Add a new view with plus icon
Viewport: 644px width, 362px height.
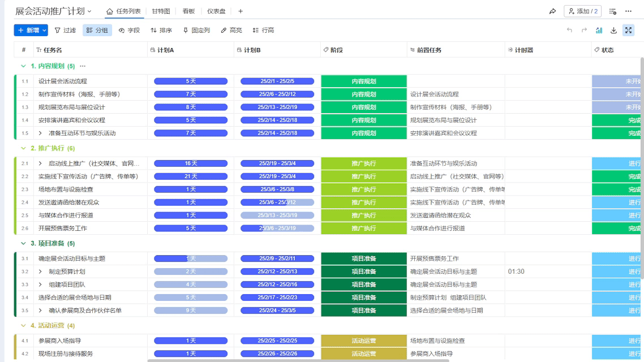tap(241, 11)
